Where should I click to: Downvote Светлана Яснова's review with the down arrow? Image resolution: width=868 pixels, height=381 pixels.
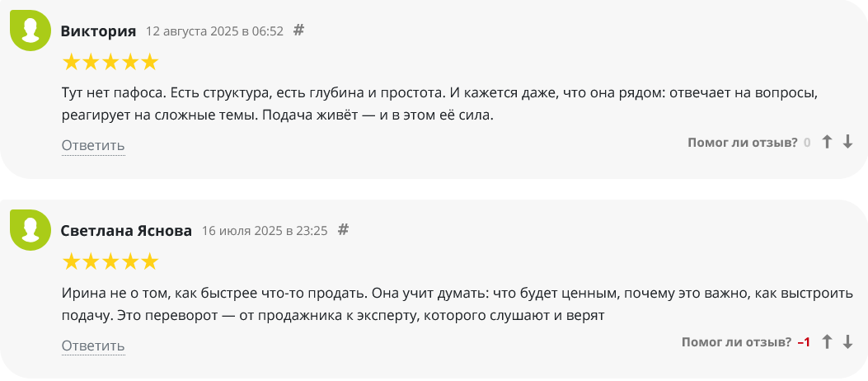coord(847,341)
